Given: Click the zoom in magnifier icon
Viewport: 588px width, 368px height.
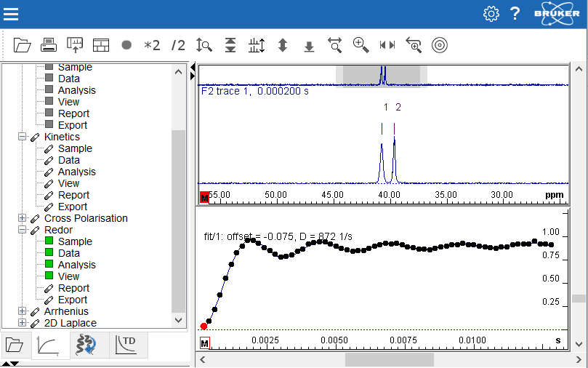Looking at the screenshot, I should point(361,45).
